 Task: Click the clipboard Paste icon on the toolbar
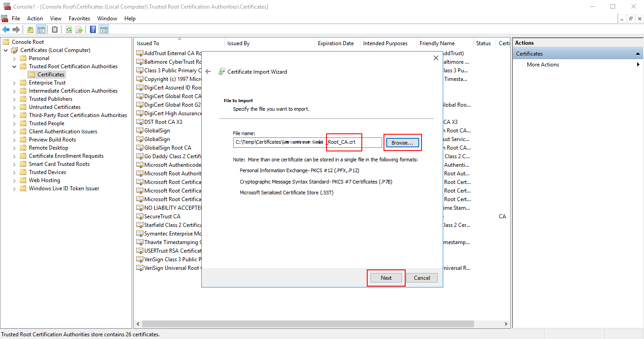point(54,29)
